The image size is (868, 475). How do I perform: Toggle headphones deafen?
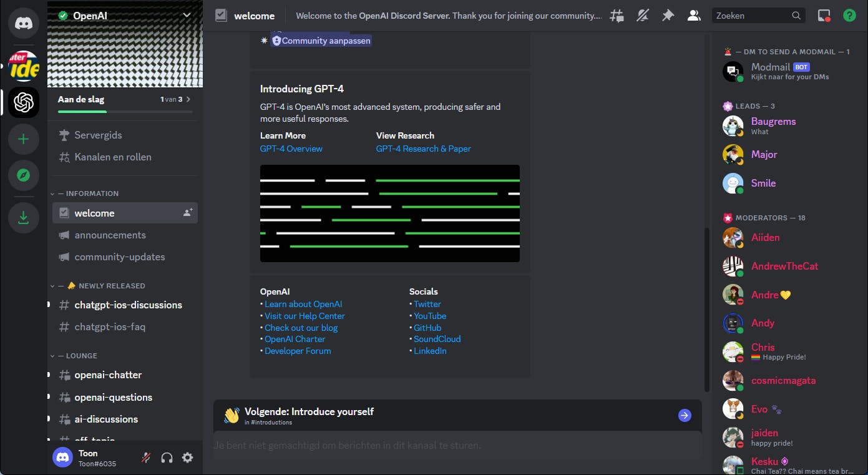click(x=167, y=458)
